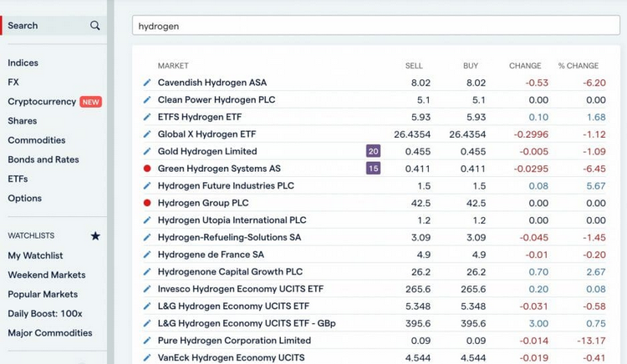The width and height of the screenshot is (627, 364).
Task: Click buy price 42.5 for Hydrogen Group PLC
Action: (x=476, y=203)
